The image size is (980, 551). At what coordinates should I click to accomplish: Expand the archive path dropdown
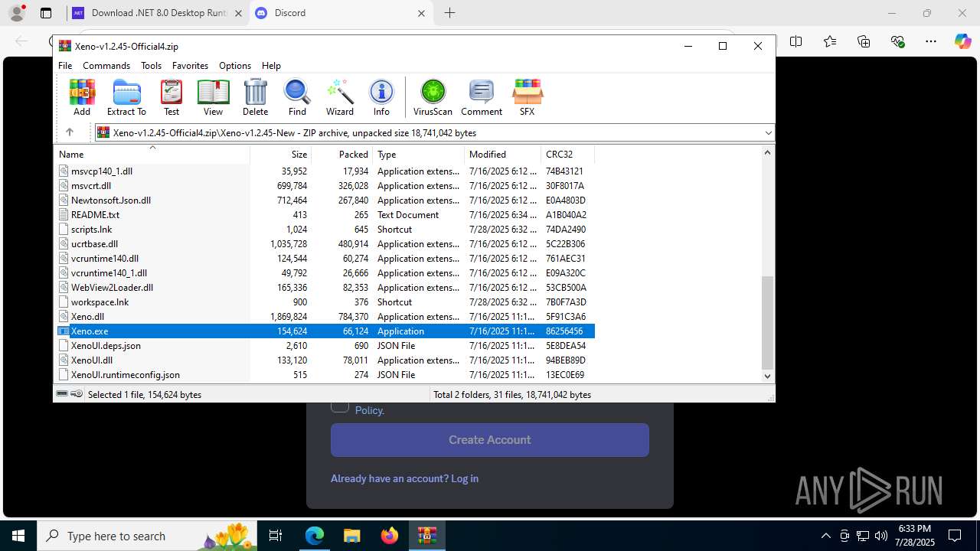coord(768,132)
